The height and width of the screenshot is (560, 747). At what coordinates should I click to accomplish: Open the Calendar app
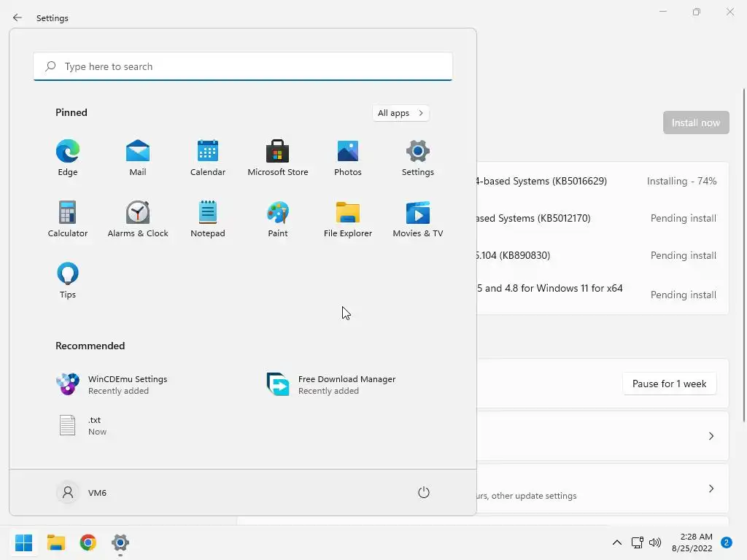pos(208,158)
